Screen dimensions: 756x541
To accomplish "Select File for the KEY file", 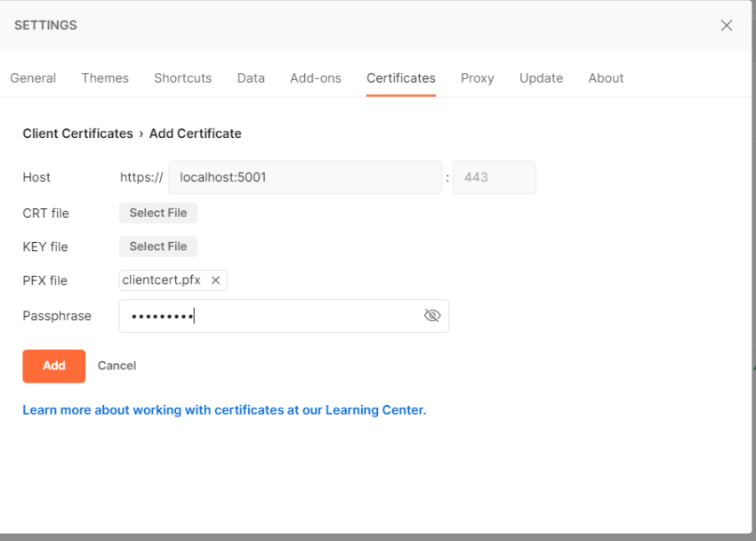I will pos(158,246).
